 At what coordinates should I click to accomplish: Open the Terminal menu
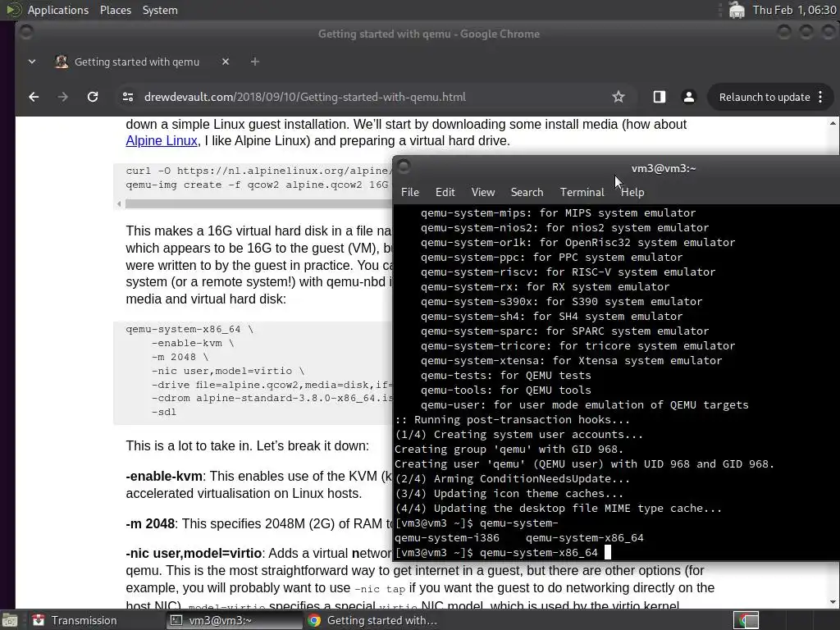(x=582, y=192)
